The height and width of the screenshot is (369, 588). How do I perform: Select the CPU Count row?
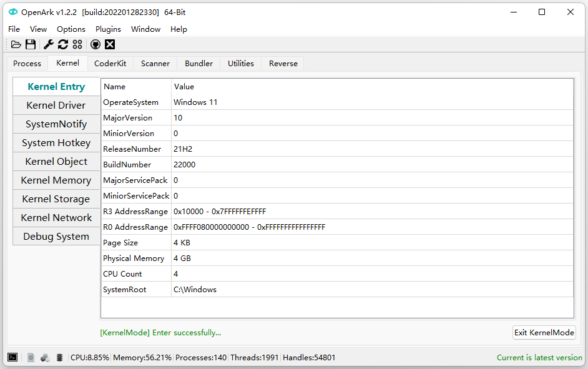pos(337,274)
